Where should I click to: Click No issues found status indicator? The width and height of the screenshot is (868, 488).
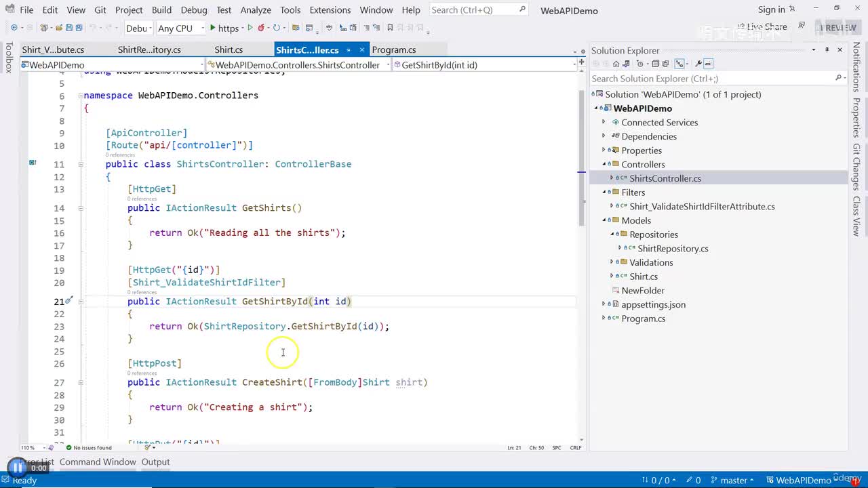click(x=89, y=447)
